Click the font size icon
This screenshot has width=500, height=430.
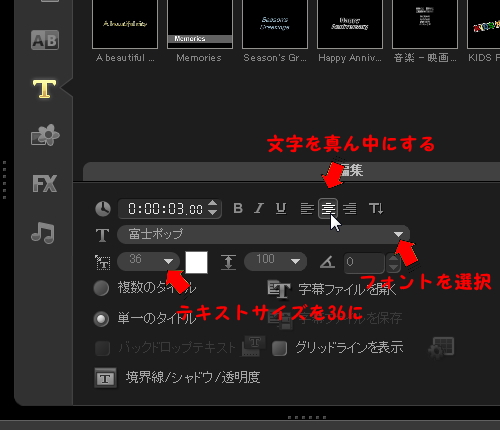103,262
